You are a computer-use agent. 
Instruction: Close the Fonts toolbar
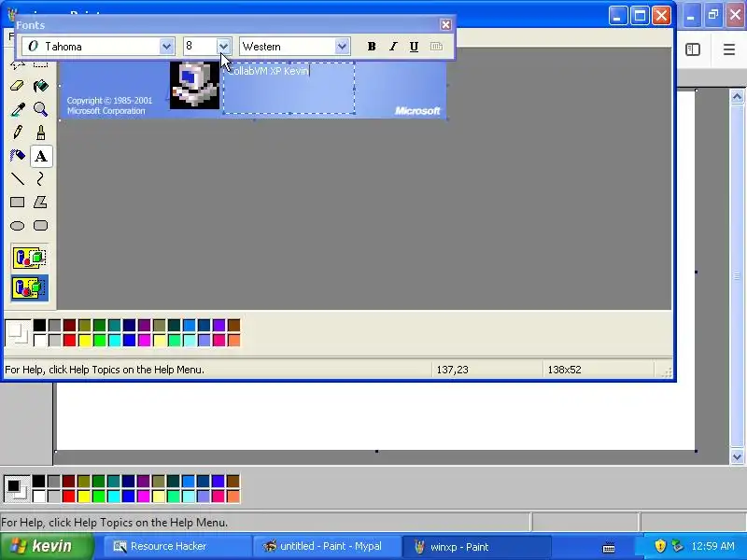click(445, 25)
